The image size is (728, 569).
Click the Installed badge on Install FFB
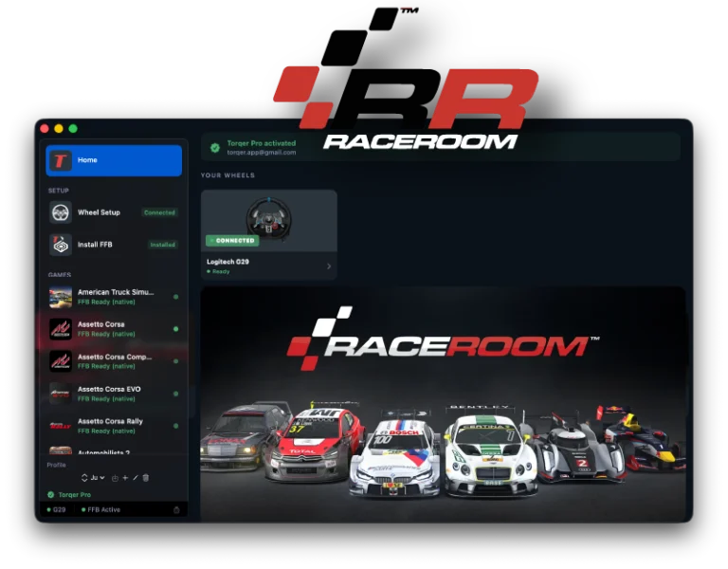pyautogui.click(x=162, y=245)
